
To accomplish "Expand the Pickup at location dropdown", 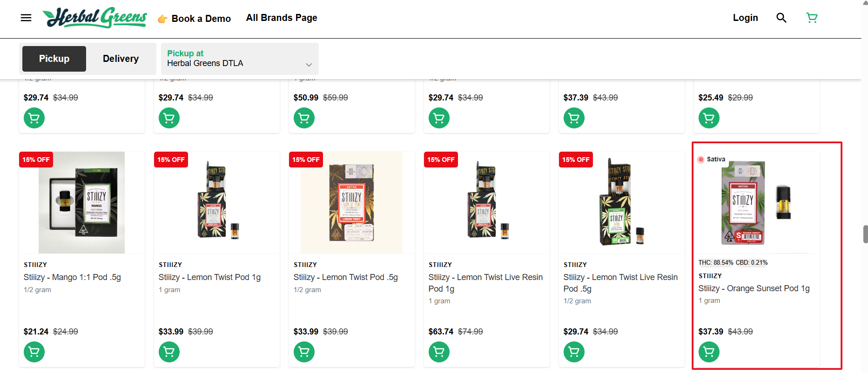I will point(240,59).
